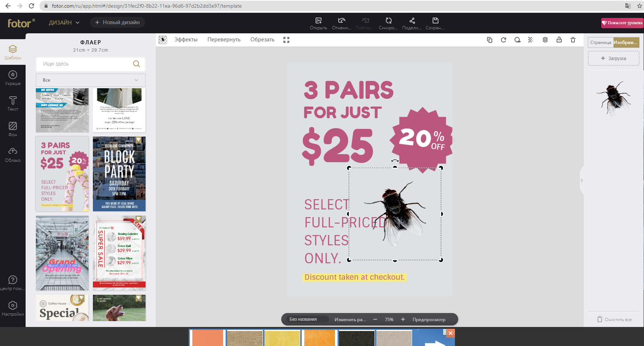Open the Украше decorations sidebar panel
Viewport: 644px width, 346px height.
pyautogui.click(x=12, y=78)
